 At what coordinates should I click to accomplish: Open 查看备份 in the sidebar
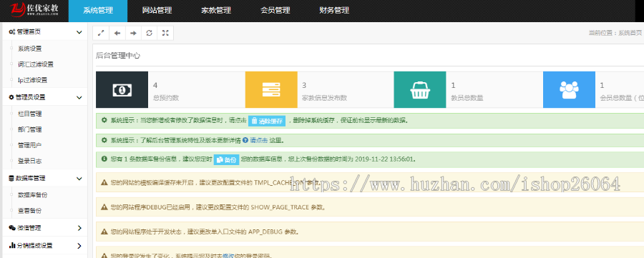click(x=30, y=210)
